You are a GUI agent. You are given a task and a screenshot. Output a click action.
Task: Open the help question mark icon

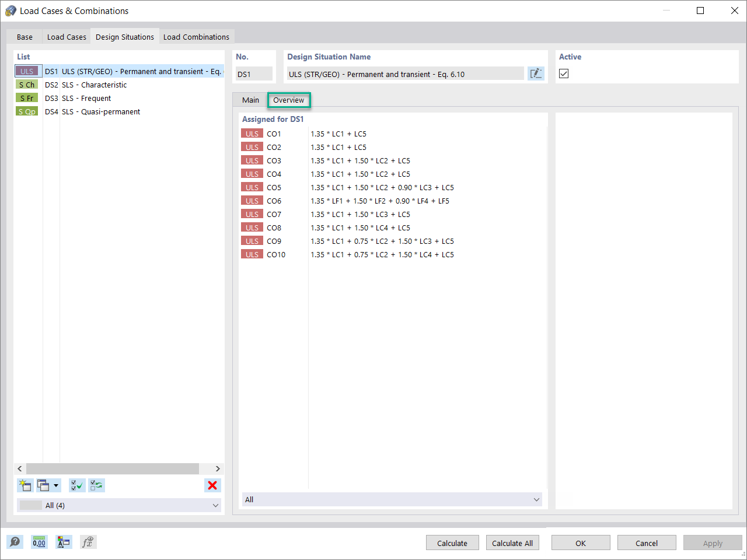pyautogui.click(x=15, y=542)
